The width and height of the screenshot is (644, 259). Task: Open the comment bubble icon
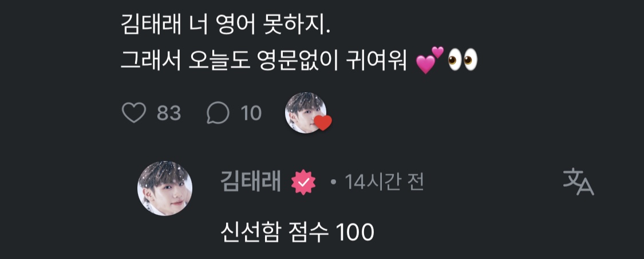point(218,113)
